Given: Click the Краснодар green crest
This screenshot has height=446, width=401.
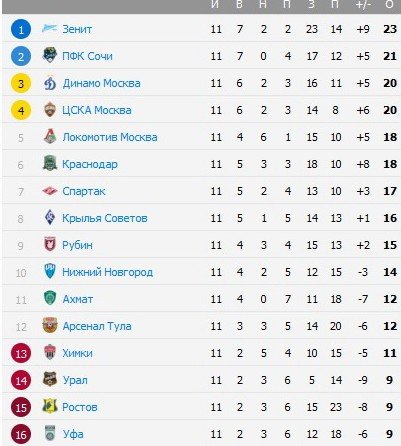Looking at the screenshot, I should tap(50, 164).
